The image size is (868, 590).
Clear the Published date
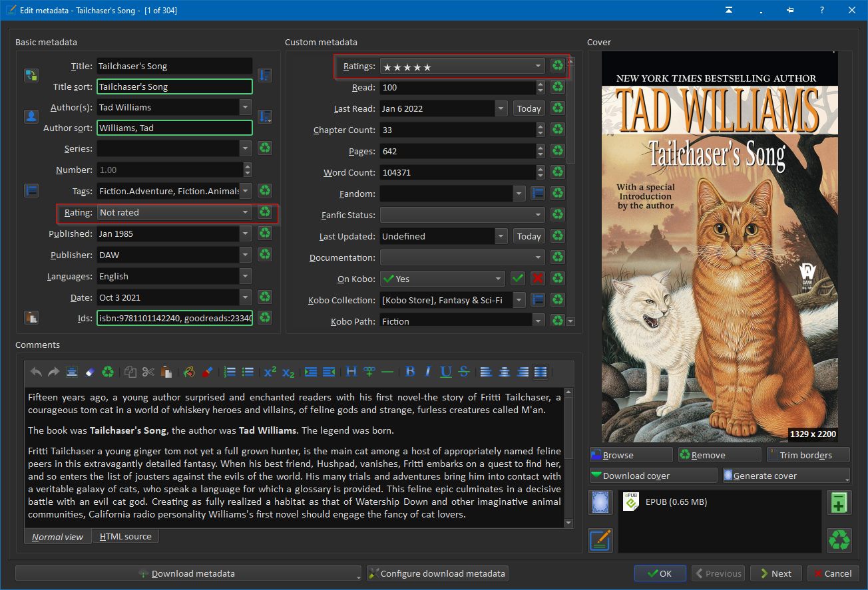point(265,233)
